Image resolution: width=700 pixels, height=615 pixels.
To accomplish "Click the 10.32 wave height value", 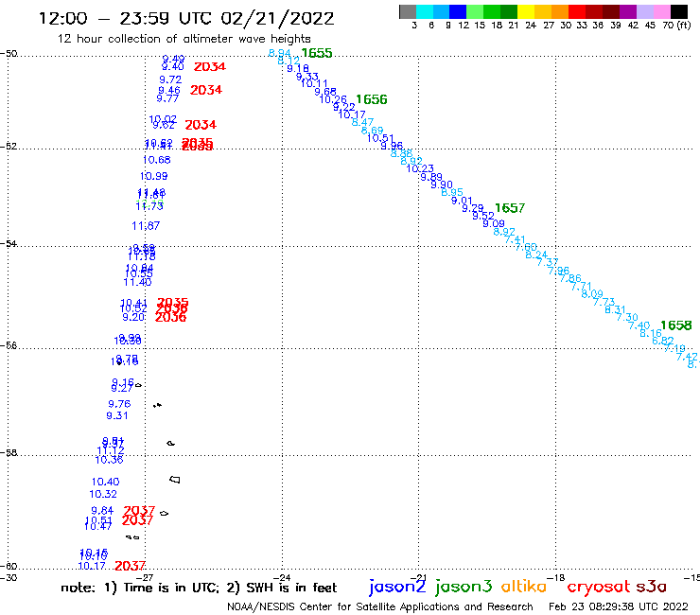I will pyautogui.click(x=103, y=495).
